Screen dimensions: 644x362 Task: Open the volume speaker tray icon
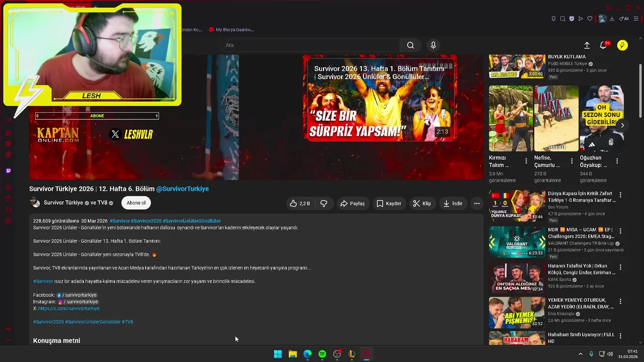pyautogui.click(x=610, y=354)
